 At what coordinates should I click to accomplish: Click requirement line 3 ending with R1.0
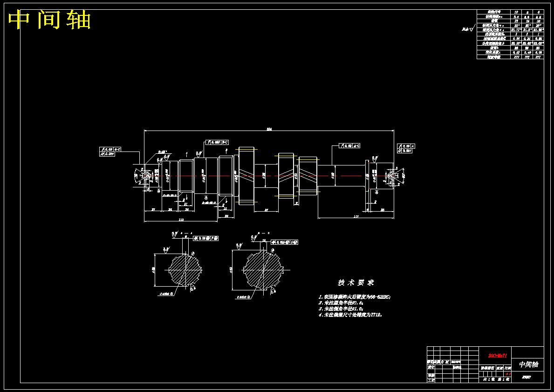[341, 309]
